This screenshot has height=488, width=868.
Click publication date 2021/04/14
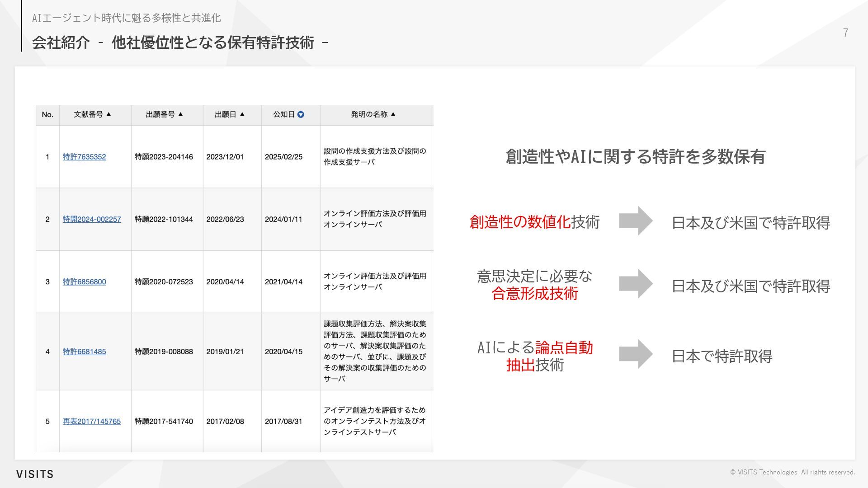click(x=283, y=282)
